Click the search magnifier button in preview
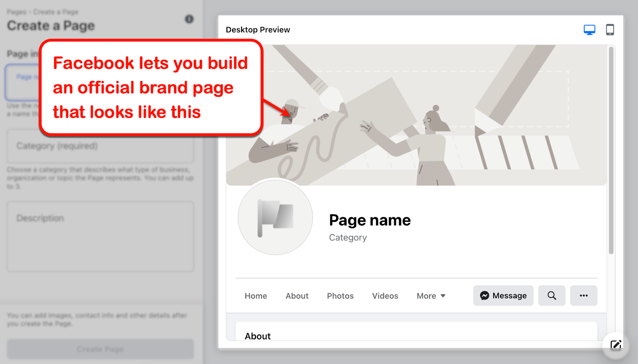Image resolution: width=638 pixels, height=364 pixels. click(552, 296)
